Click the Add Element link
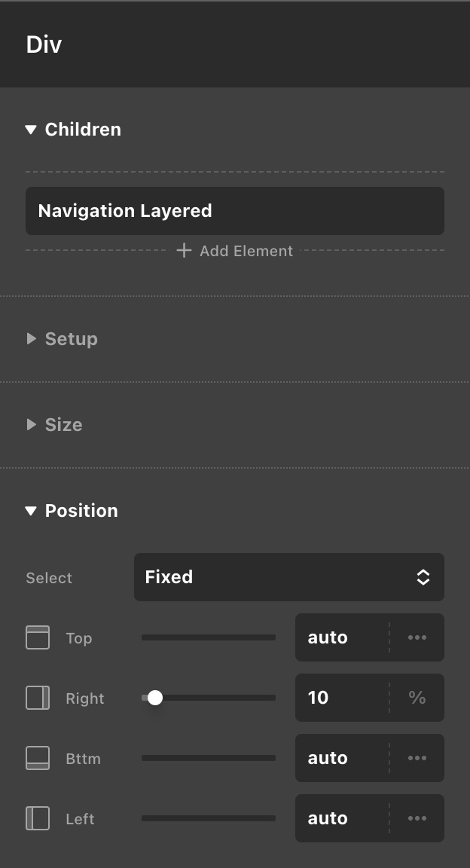The width and height of the screenshot is (470, 868). click(246, 251)
